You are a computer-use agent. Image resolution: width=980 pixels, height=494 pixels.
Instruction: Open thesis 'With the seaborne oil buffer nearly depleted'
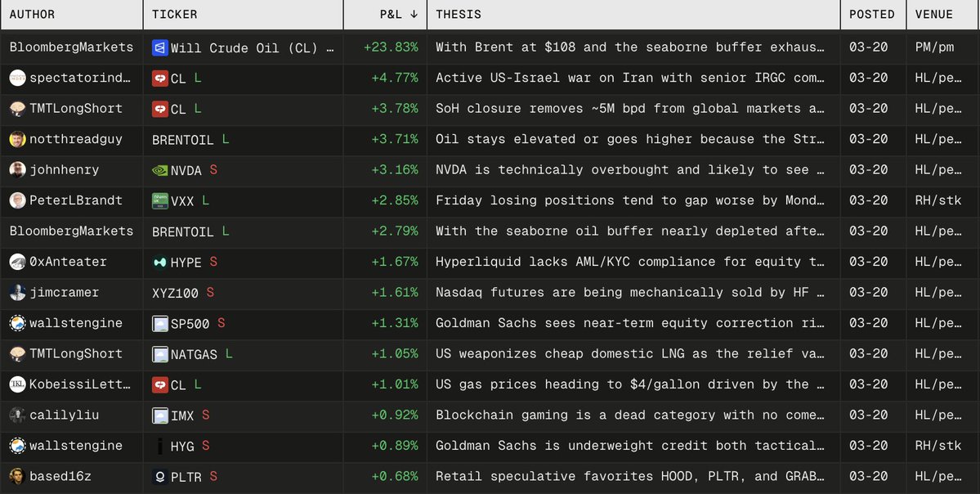pos(629,231)
